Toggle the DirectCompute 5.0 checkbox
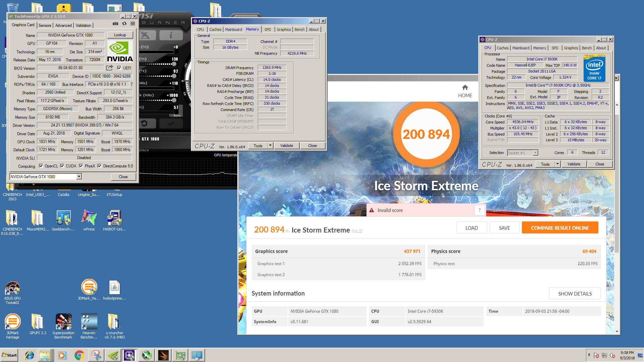The image size is (644, 362). 99,166
